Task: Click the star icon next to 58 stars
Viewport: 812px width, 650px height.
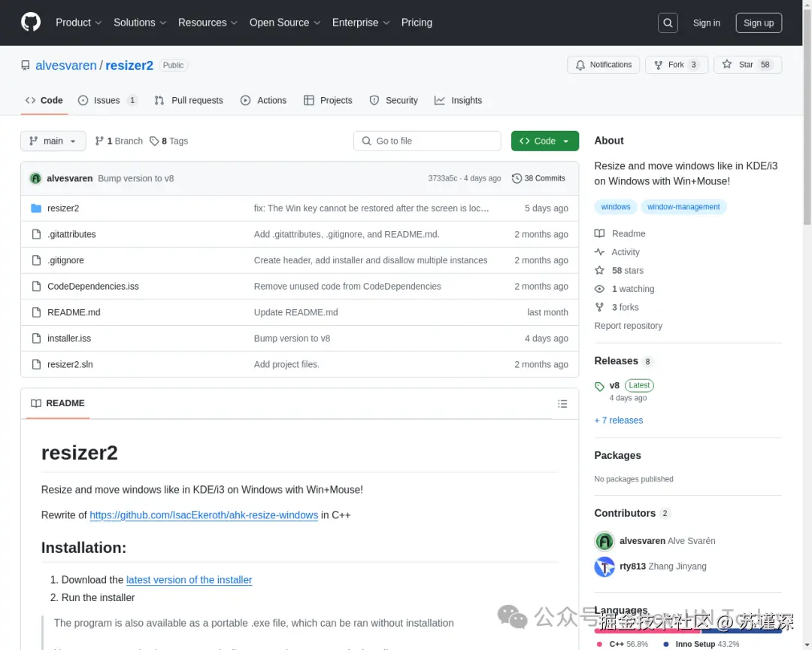Action: (x=600, y=271)
